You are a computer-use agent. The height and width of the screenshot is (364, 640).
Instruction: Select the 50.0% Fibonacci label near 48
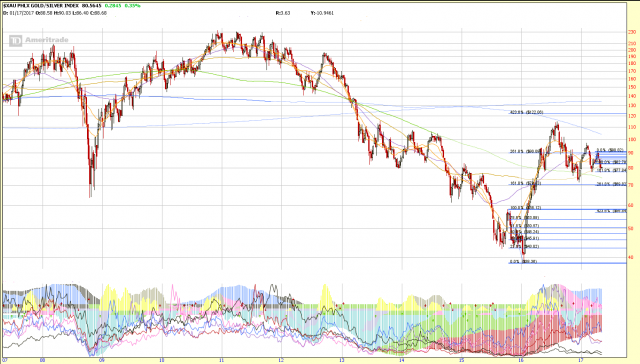point(524,232)
